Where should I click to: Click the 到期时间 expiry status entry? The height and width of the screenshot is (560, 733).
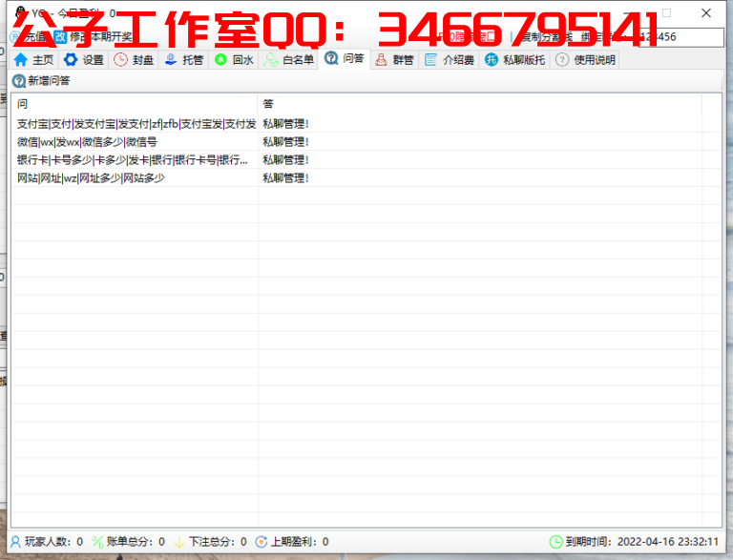tap(634, 542)
